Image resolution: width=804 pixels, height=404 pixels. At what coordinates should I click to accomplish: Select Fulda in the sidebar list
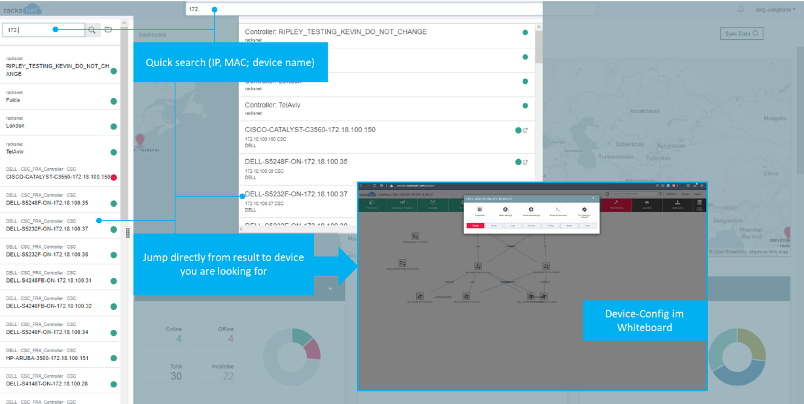coord(60,97)
